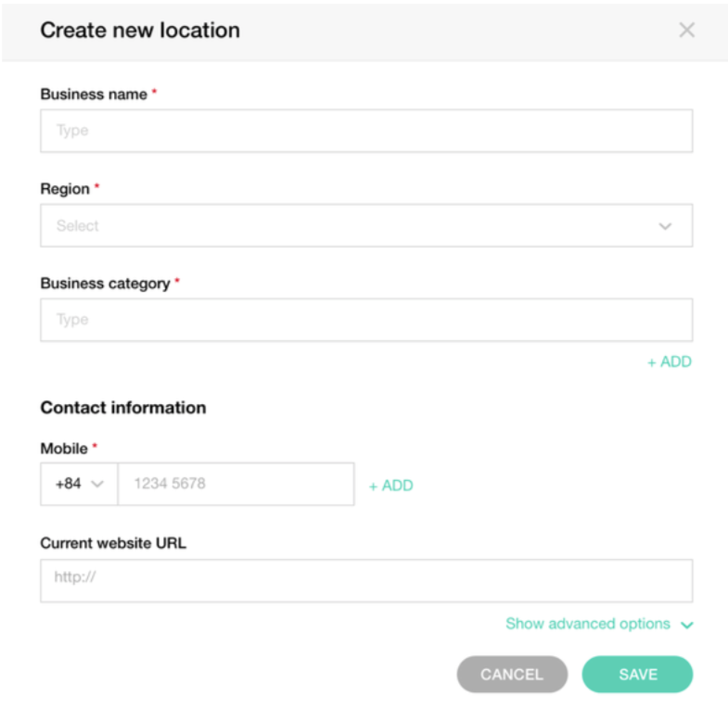728x722 pixels.
Task: Click the Business name input field
Action: (x=365, y=131)
